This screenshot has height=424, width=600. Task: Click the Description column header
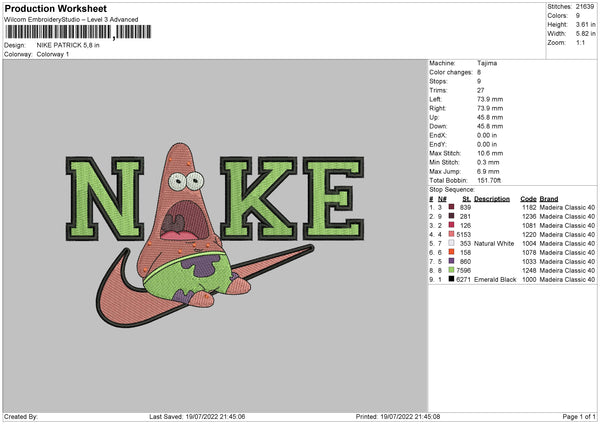[x=492, y=199]
